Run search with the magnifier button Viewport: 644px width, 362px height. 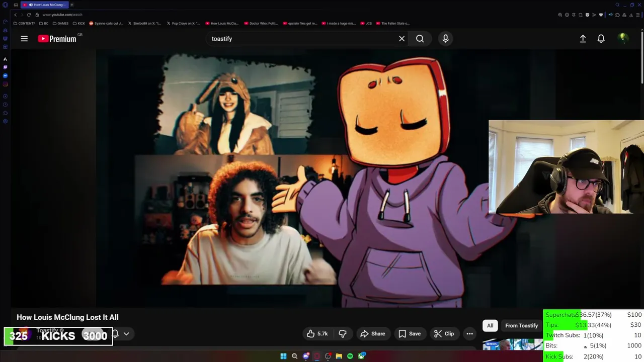coord(420,39)
